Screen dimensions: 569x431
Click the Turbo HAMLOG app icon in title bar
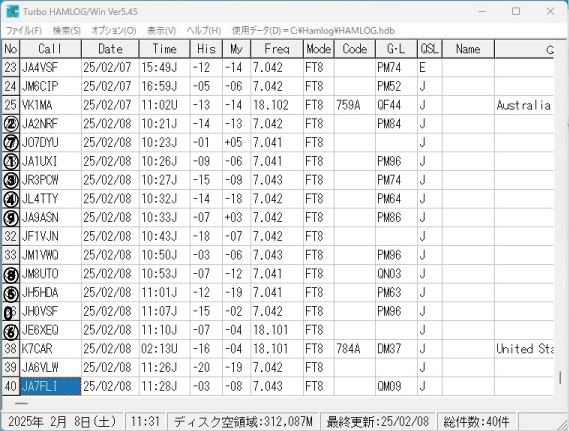(x=12, y=12)
